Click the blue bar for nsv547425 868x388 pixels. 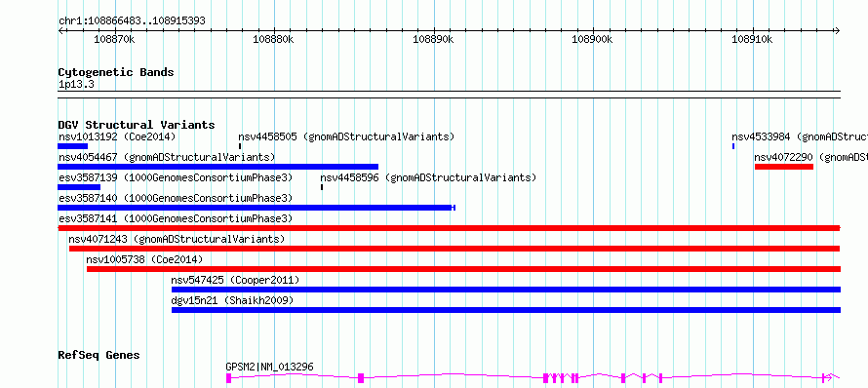click(x=506, y=290)
